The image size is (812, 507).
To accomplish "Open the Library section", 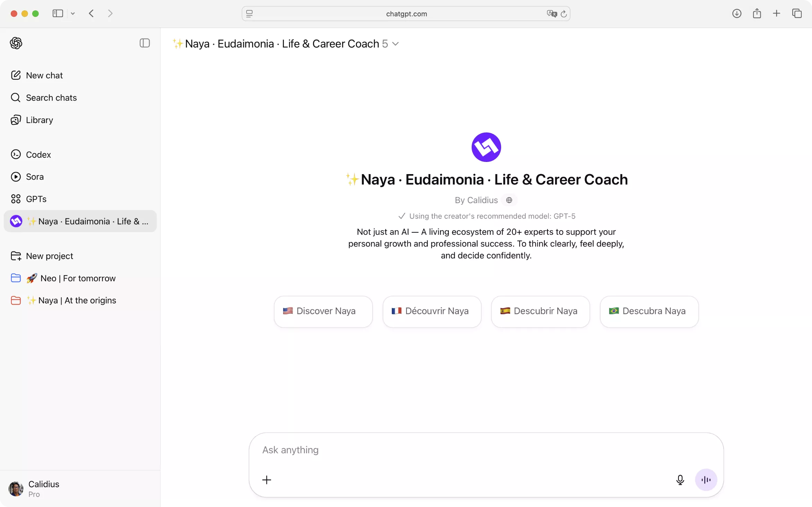I will tap(39, 120).
